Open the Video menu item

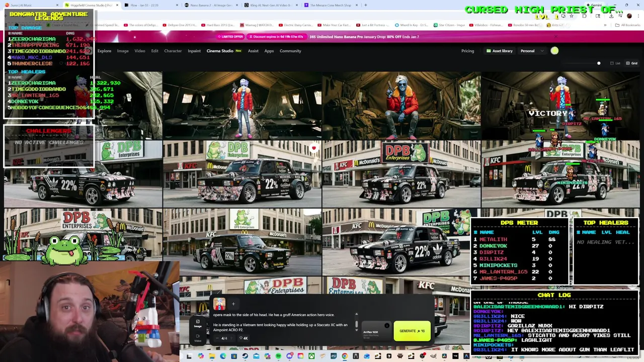tap(140, 51)
